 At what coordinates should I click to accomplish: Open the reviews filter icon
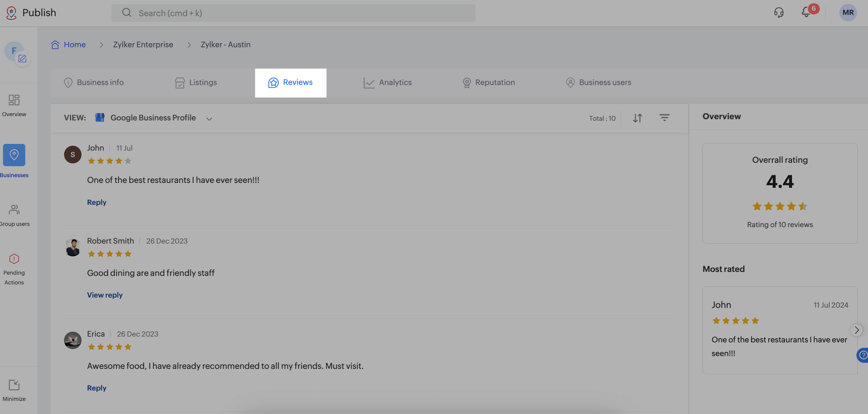(664, 117)
